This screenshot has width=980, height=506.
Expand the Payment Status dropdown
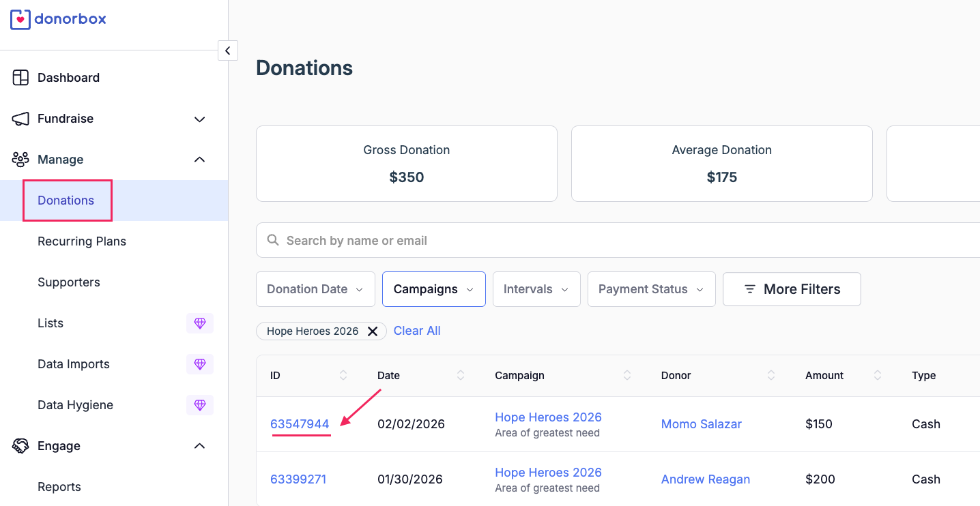[651, 289]
